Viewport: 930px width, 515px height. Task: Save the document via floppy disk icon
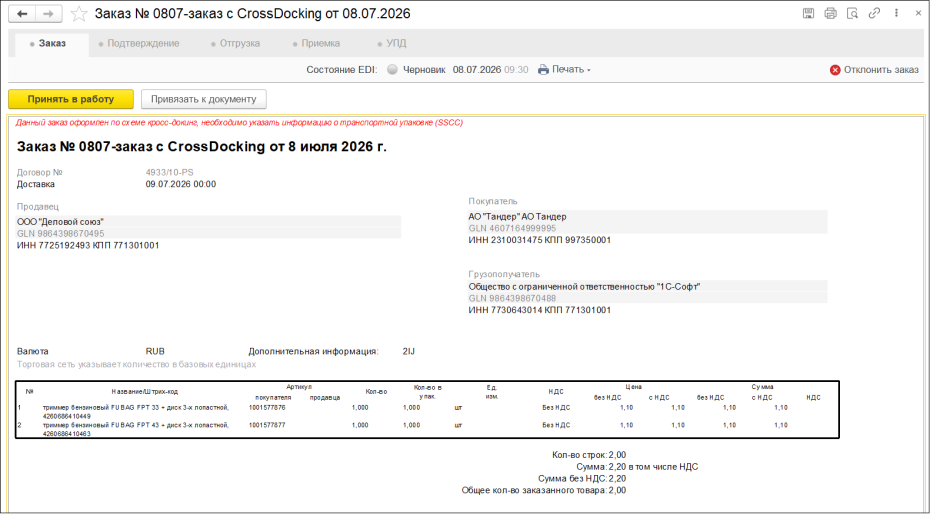point(808,14)
